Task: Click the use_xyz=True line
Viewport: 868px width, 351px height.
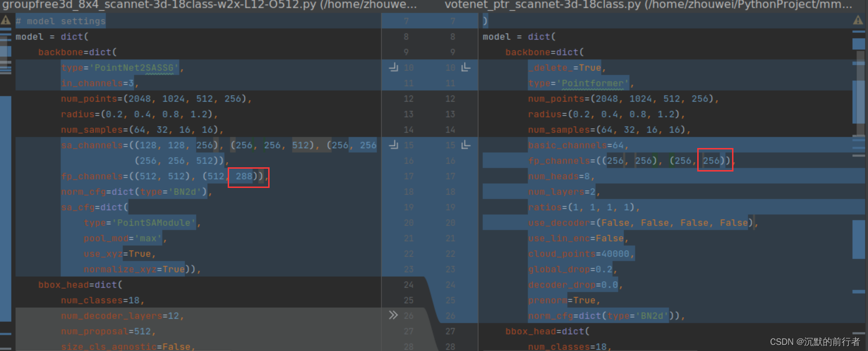Action: pyautogui.click(x=120, y=254)
